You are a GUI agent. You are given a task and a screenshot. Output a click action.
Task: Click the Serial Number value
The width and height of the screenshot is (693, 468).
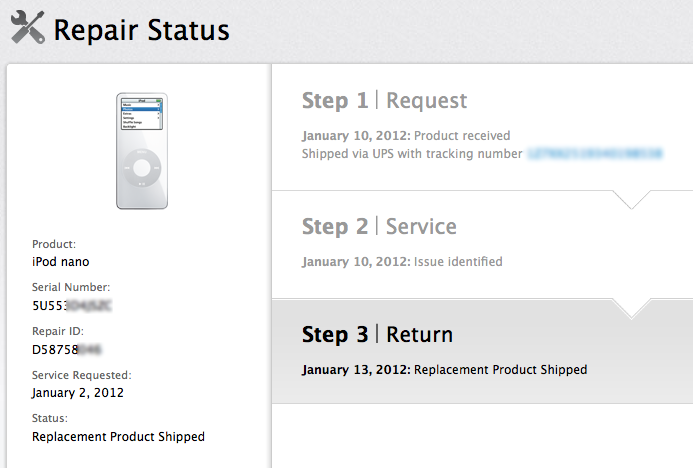(72, 306)
